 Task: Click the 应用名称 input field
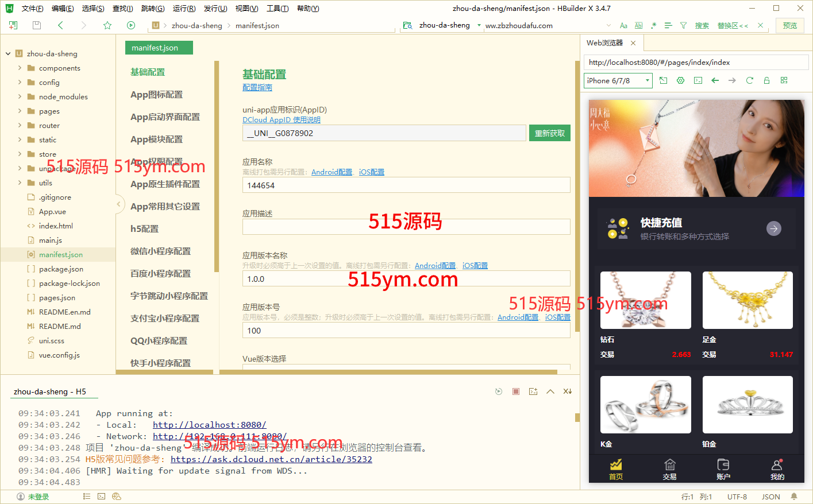point(406,185)
